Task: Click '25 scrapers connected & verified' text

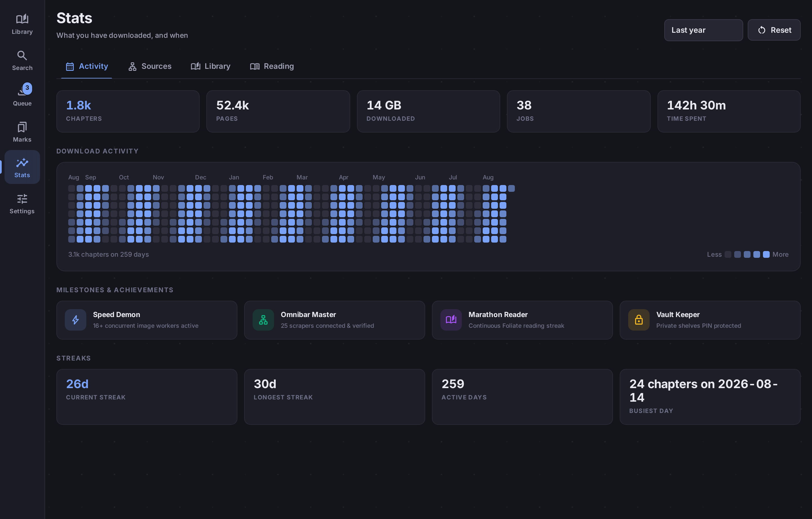Action: coord(327,326)
